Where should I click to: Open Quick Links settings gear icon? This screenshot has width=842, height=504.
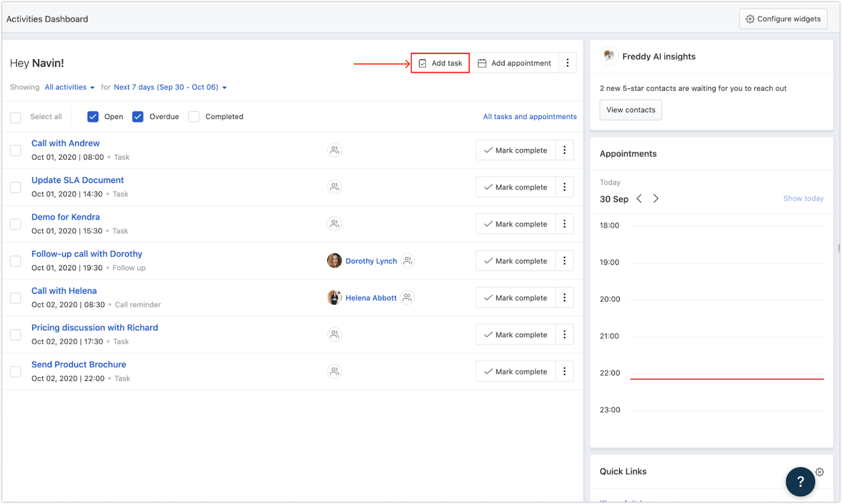click(x=820, y=472)
